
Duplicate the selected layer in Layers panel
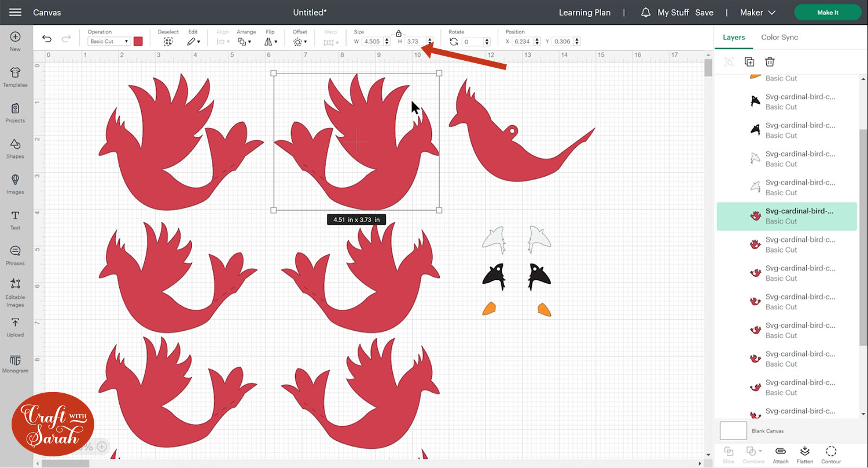tap(749, 62)
